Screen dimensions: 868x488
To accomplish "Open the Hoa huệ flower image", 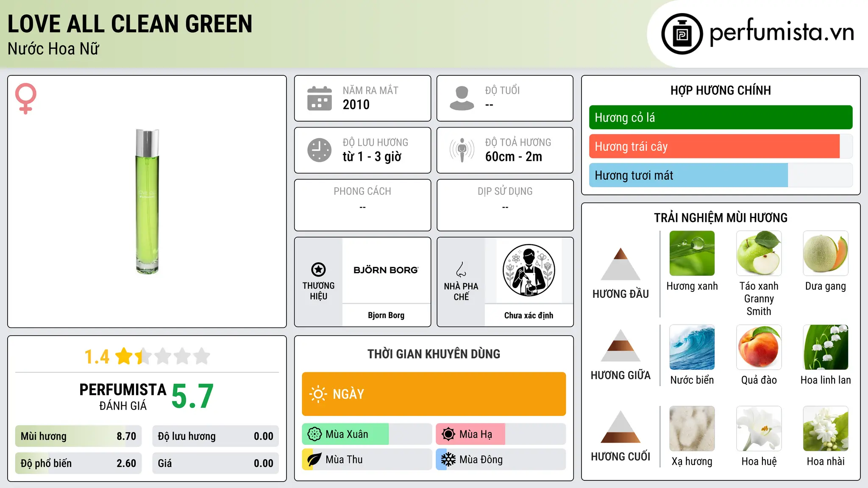I will click(759, 429).
